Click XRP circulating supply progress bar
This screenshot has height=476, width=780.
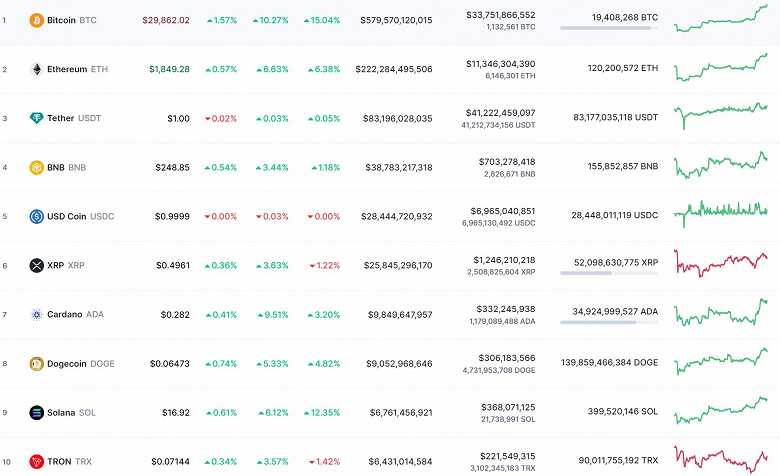coord(609,273)
